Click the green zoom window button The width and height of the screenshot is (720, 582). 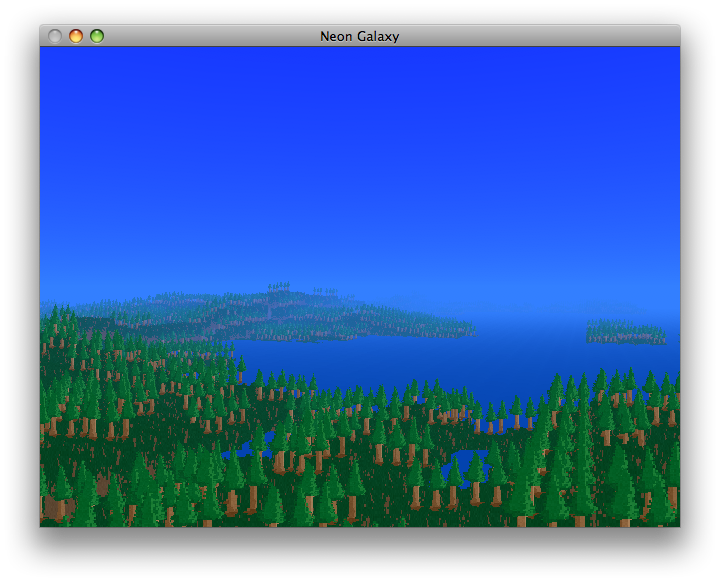[97, 36]
